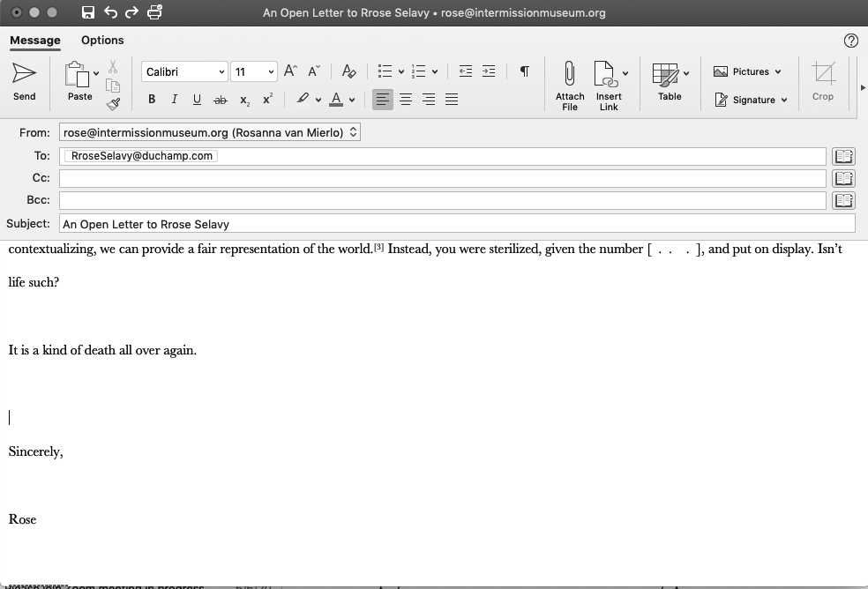Image resolution: width=868 pixels, height=589 pixels.
Task: Switch to the Options tab
Action: click(102, 40)
